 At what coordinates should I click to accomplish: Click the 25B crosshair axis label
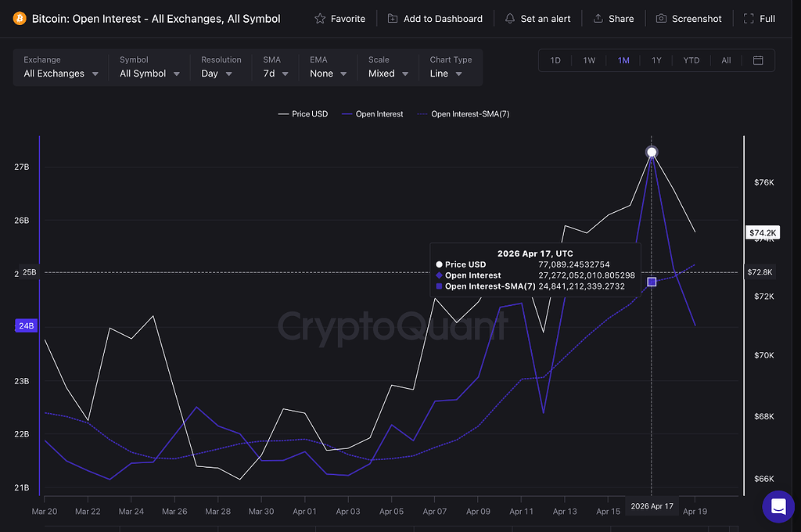tap(30, 272)
